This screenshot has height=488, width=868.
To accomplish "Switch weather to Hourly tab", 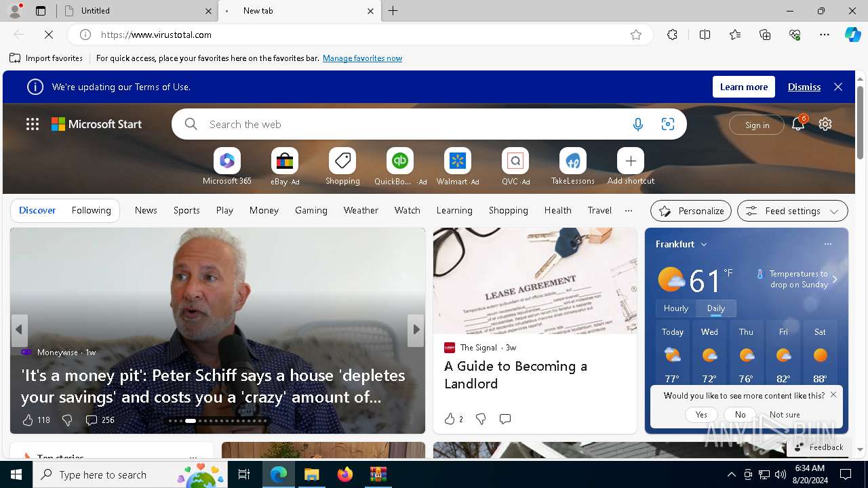I will [676, 308].
